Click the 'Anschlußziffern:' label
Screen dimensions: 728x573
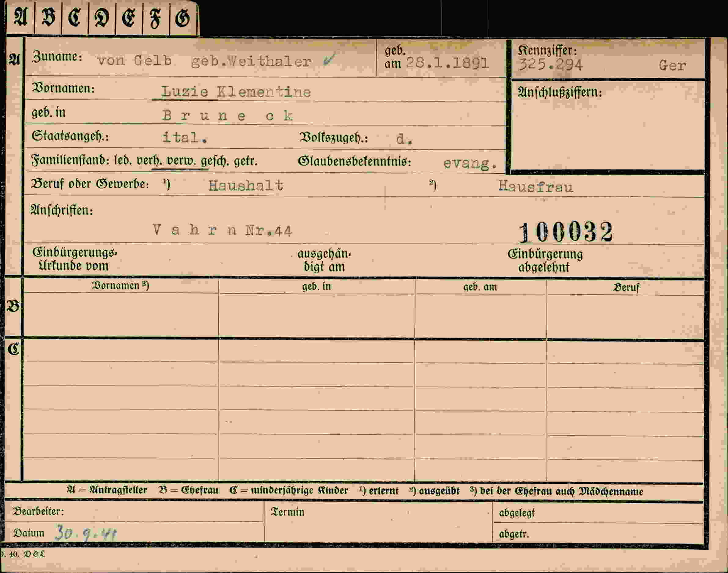click(560, 92)
